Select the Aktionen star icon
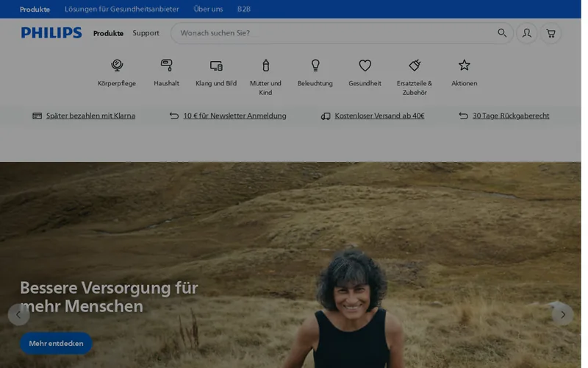 465,66
